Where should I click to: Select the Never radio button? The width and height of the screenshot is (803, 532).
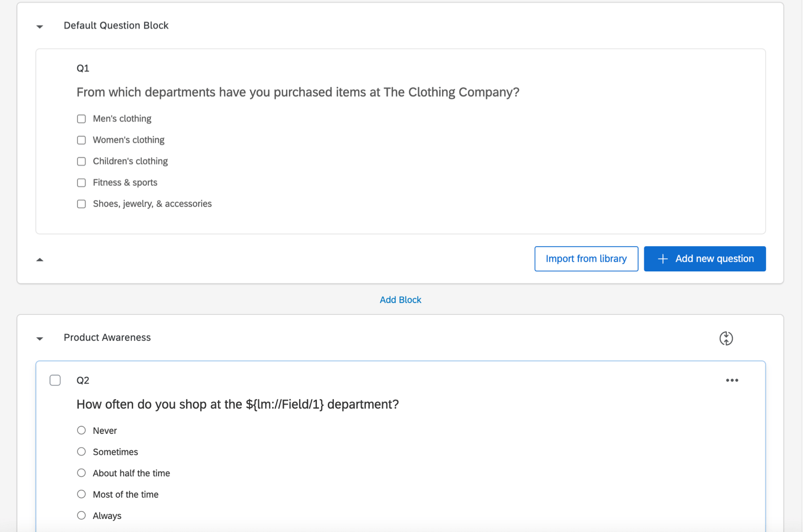tap(81, 430)
